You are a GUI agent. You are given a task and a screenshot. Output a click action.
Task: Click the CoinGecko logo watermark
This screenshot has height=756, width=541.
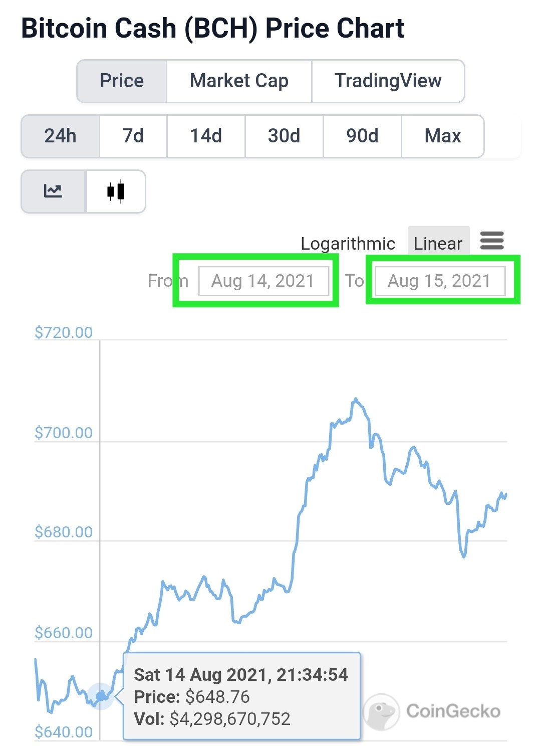point(432,711)
